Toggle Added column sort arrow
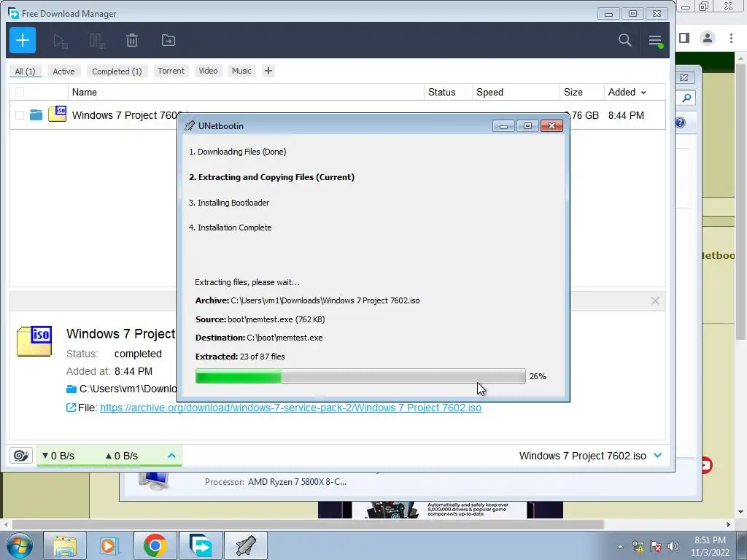The width and height of the screenshot is (747, 560). click(x=643, y=93)
